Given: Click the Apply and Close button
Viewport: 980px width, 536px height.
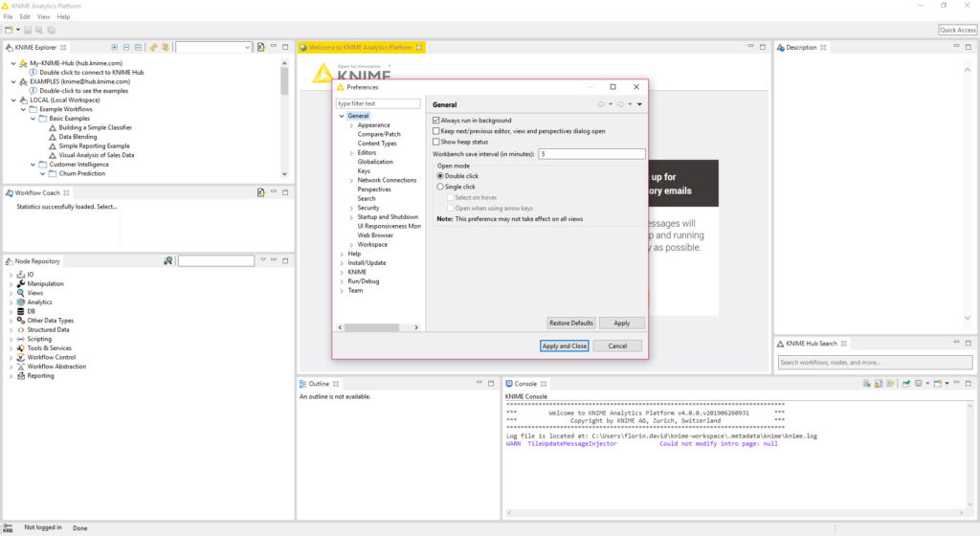Looking at the screenshot, I should (565, 346).
